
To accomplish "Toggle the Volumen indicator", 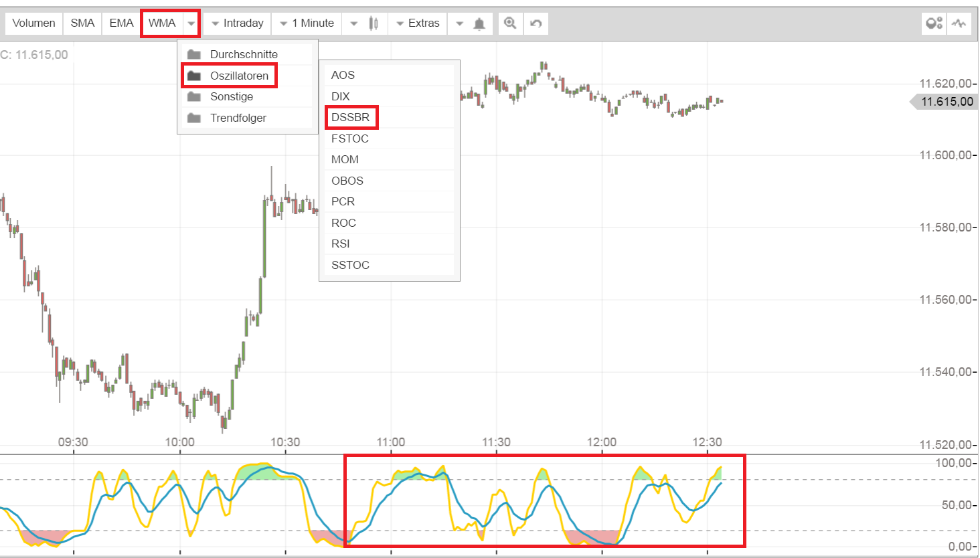I will point(33,23).
